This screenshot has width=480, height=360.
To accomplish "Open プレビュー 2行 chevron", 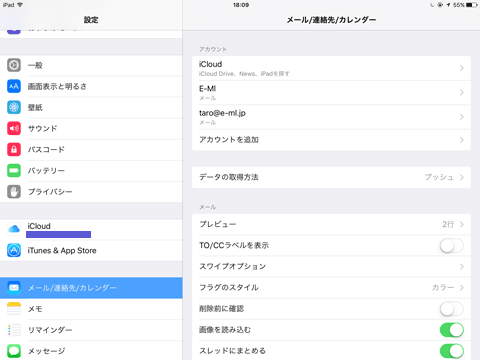I will tap(462, 224).
